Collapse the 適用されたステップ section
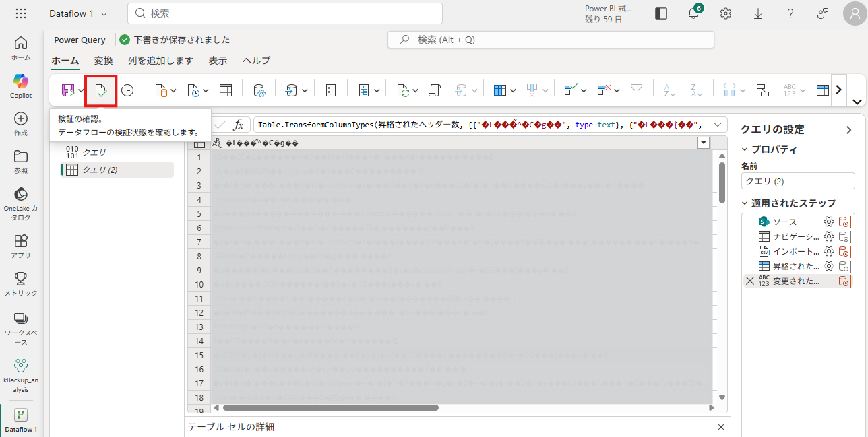 pyautogui.click(x=745, y=203)
